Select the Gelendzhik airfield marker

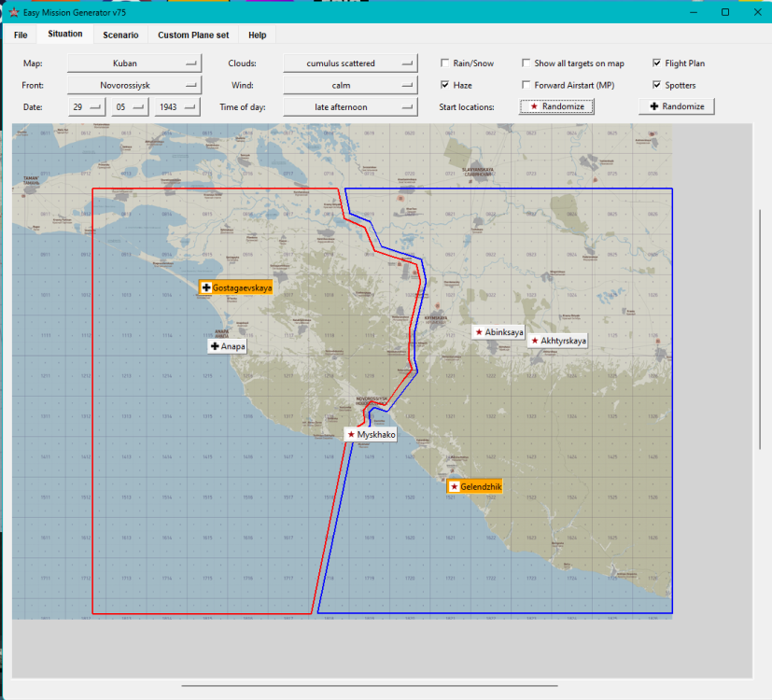(475, 487)
